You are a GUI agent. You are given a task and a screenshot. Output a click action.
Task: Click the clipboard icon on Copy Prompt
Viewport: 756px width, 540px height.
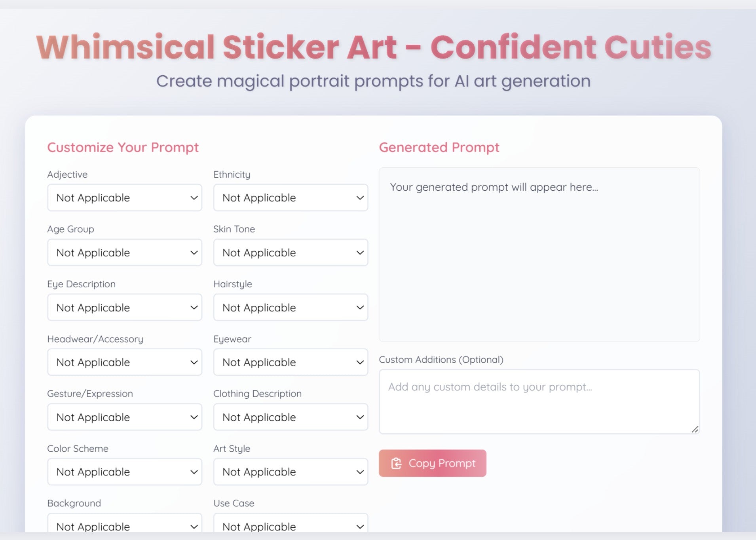396,463
